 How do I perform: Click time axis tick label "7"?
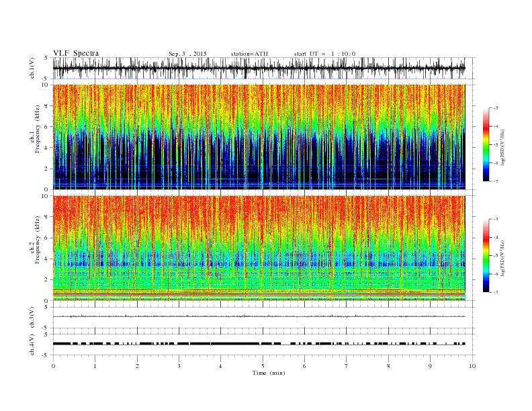(347, 366)
